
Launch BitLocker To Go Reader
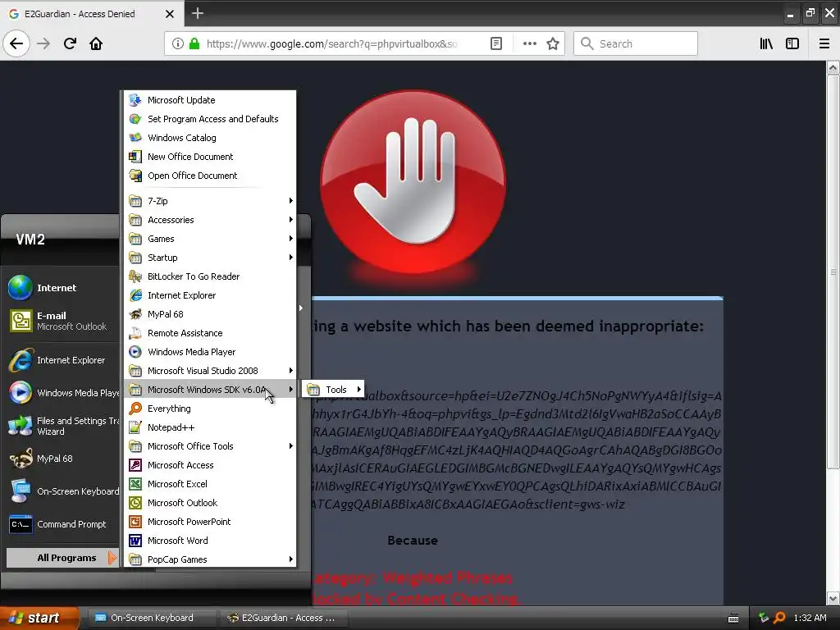click(209, 276)
